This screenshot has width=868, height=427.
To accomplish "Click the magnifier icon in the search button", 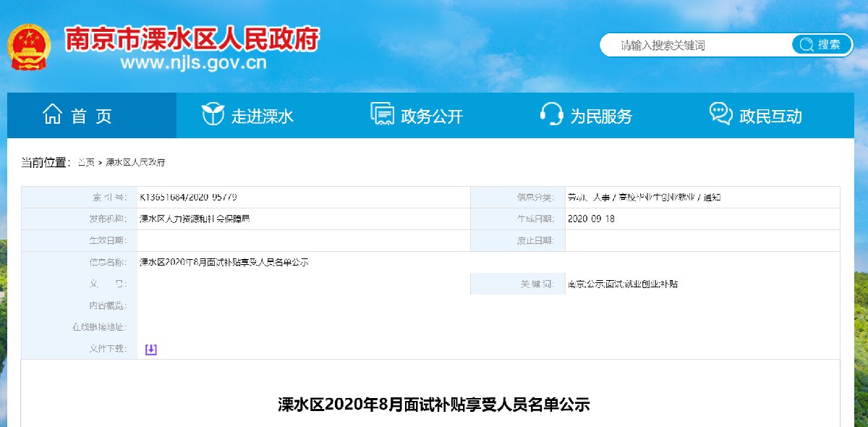I will (806, 45).
